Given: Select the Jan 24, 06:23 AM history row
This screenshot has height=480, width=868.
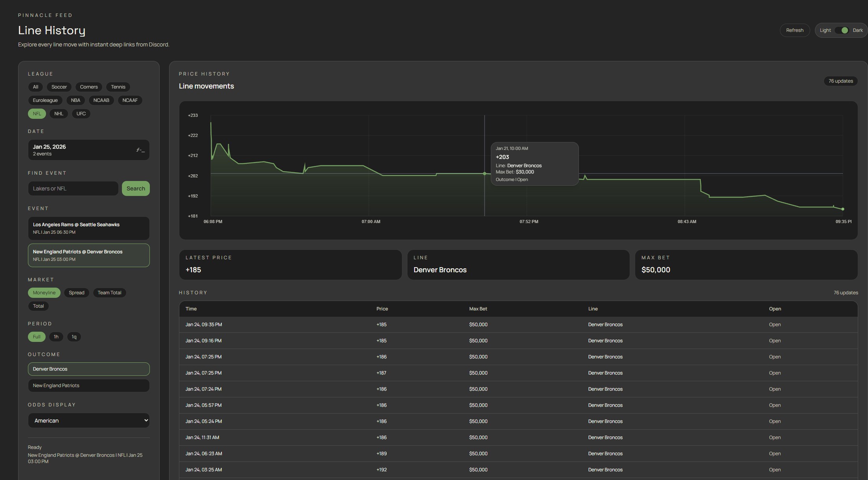Looking at the screenshot, I should 518,454.
